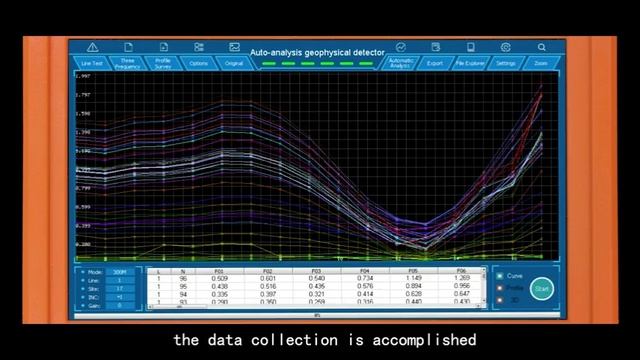Select the cell with value 0.894
Screen dimensions: 640x360
(413, 286)
